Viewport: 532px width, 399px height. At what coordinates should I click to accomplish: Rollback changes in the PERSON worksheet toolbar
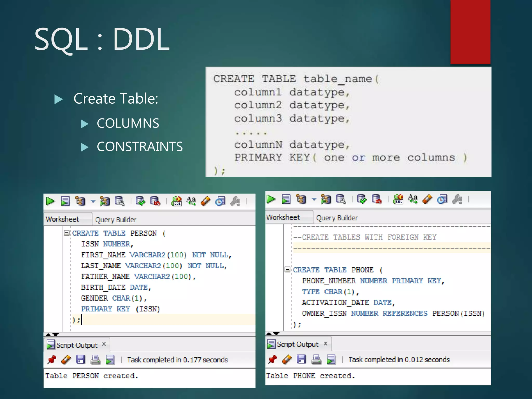pos(155,201)
